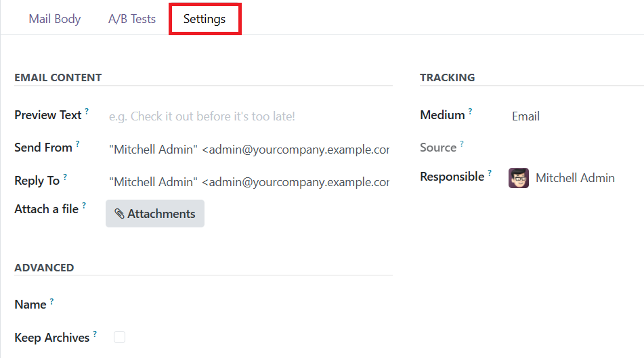Click the Send From question mark icon
644x358 pixels.
[78, 143]
